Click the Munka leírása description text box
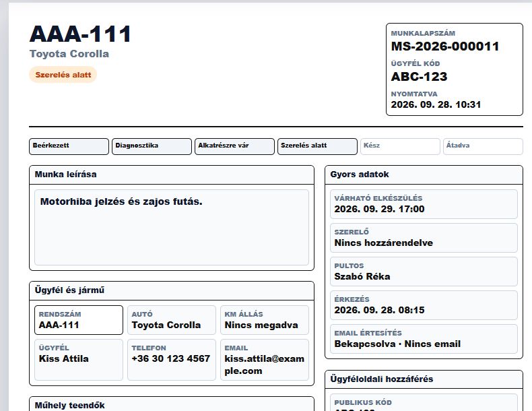 pyautogui.click(x=172, y=227)
